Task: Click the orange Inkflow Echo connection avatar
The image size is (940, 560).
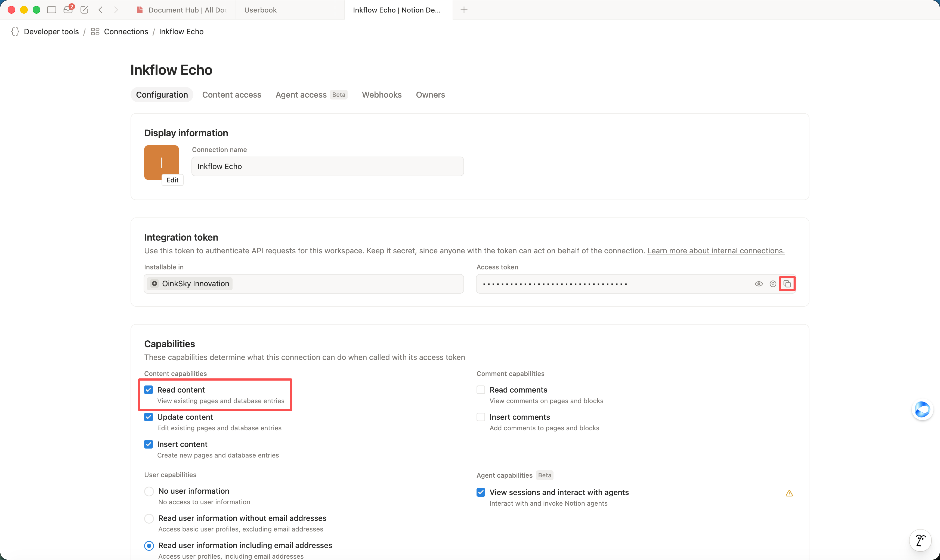Action: tap(161, 162)
